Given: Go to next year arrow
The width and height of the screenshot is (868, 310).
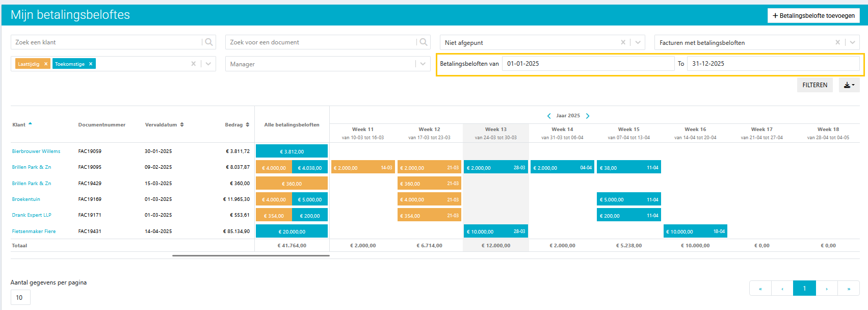Looking at the screenshot, I should click(x=588, y=116).
